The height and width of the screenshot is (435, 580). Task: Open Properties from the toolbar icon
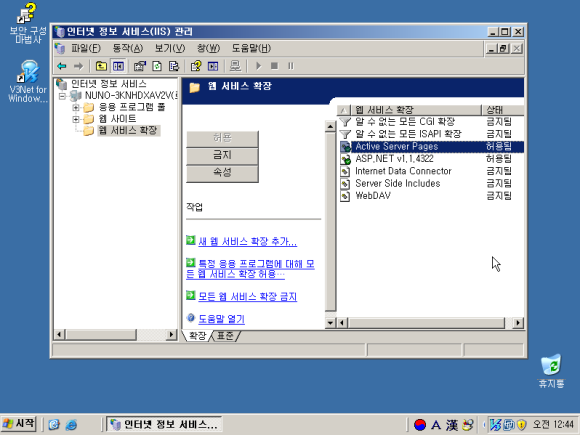click(139, 66)
